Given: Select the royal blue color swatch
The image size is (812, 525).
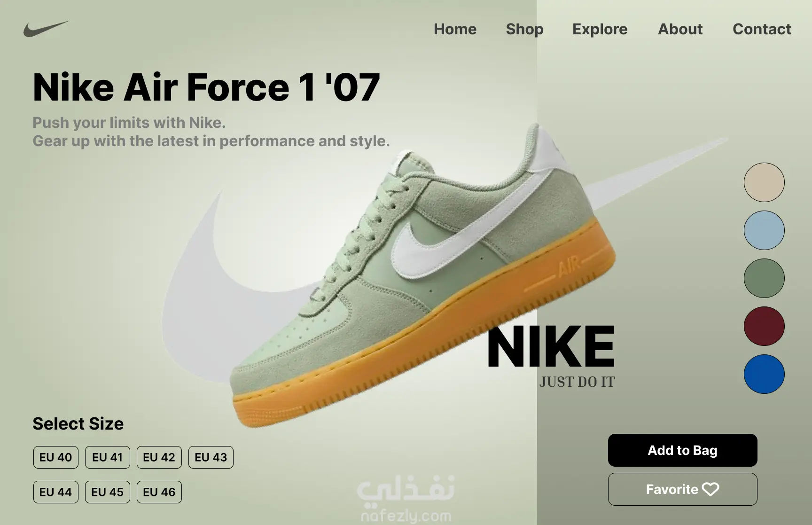Looking at the screenshot, I should [x=764, y=374].
